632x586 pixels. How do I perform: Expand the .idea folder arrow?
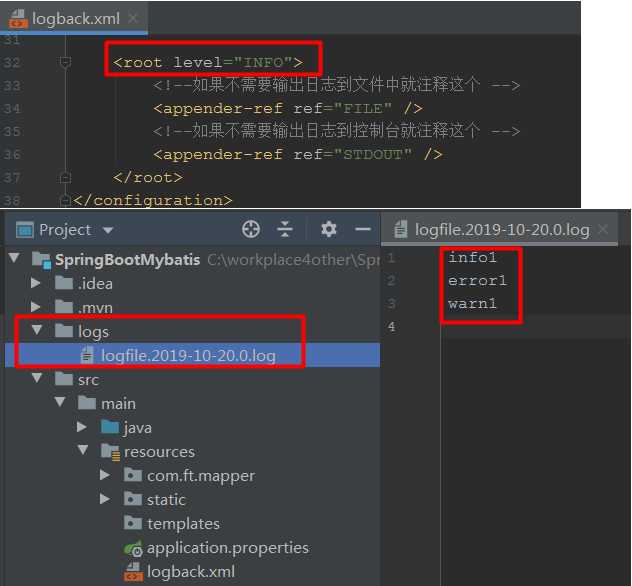tap(36, 283)
